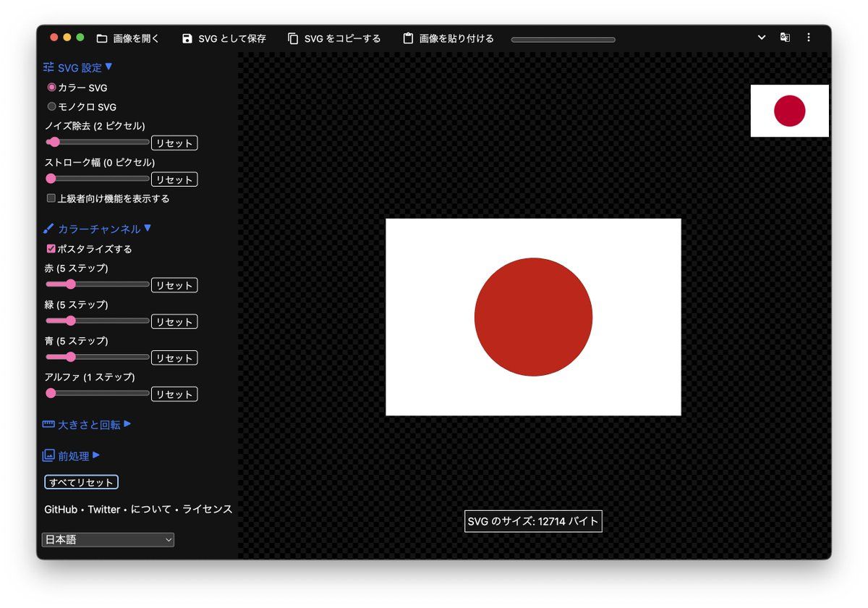This screenshot has height=608, width=868.
Task: Choose 画像を開く in the top toolbar
Action: tap(128, 38)
